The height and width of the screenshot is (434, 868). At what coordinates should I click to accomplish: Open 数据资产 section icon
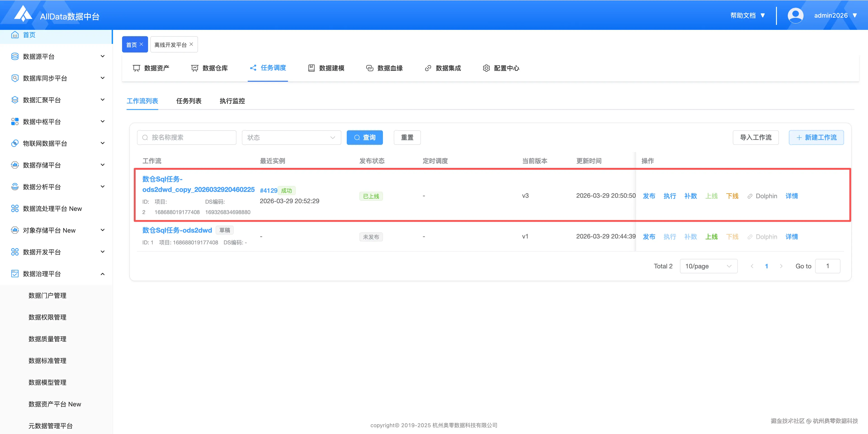[x=137, y=68]
